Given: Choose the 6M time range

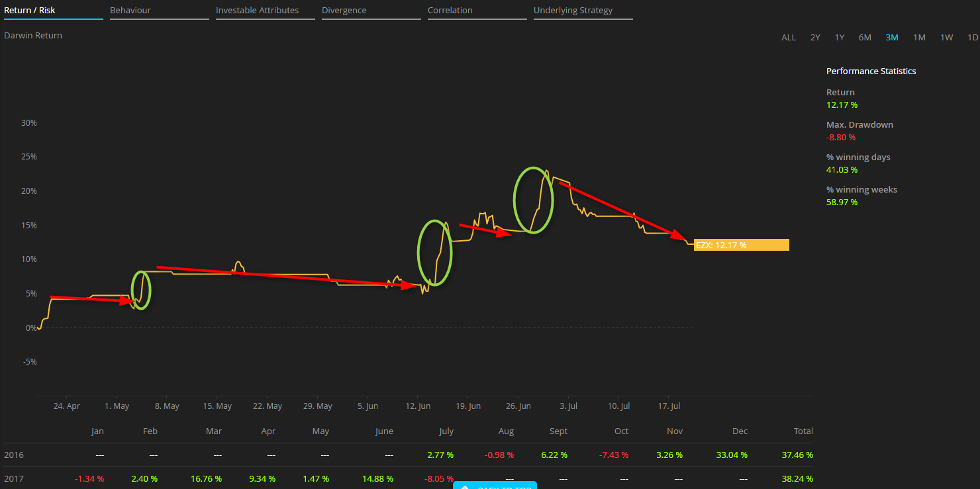Looking at the screenshot, I should (865, 37).
